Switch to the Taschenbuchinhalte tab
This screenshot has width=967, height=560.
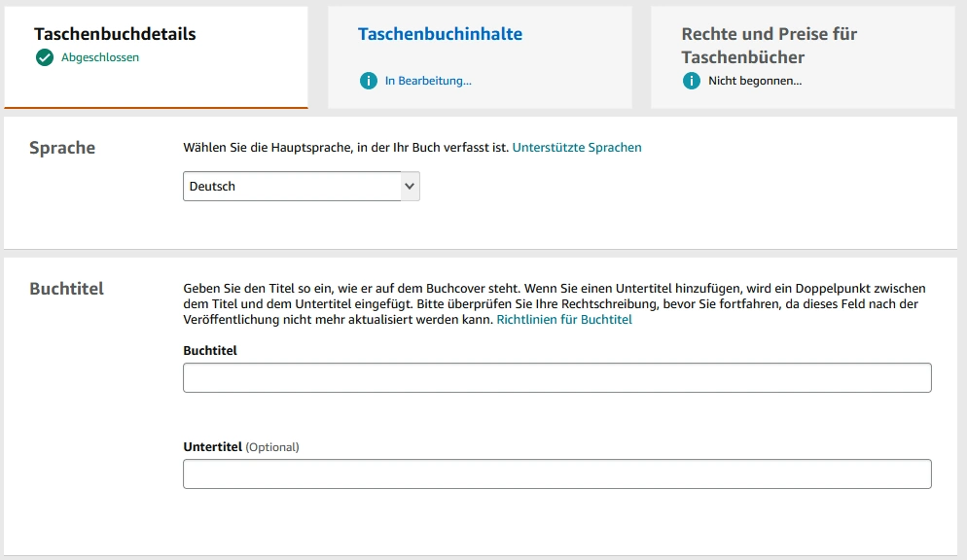point(440,34)
